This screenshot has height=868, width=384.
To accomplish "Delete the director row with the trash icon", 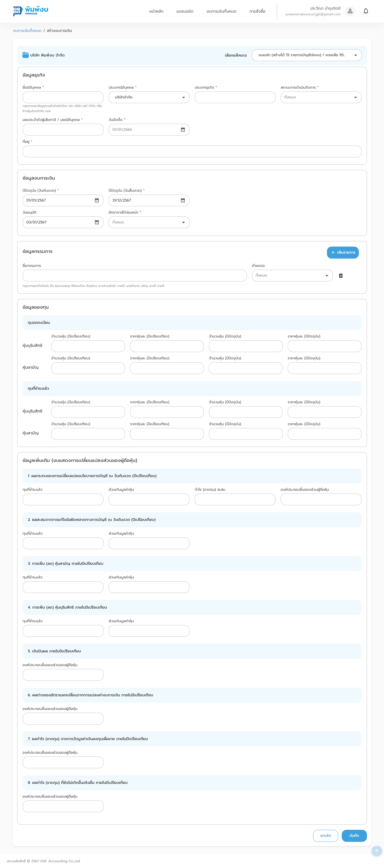I will [341, 276].
